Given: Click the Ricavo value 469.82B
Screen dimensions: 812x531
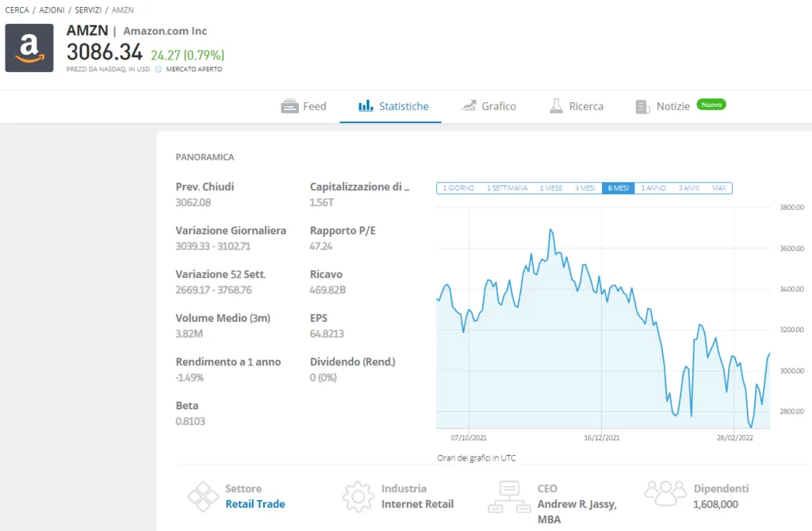Looking at the screenshot, I should pyautogui.click(x=327, y=290).
